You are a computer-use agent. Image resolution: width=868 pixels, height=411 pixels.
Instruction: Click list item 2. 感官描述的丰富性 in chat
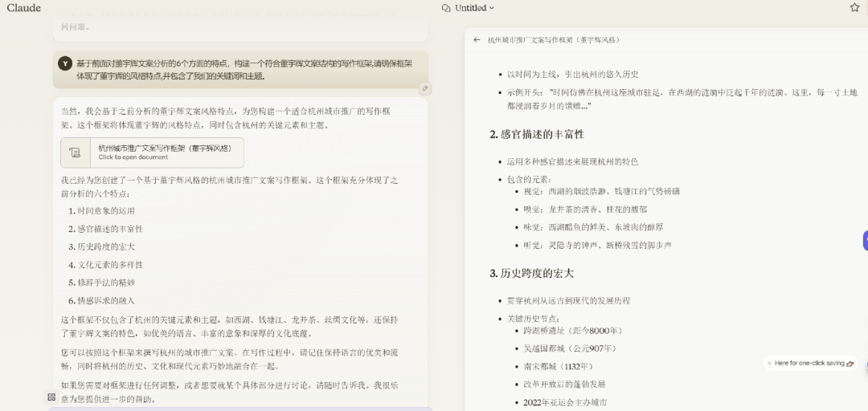tap(106, 229)
